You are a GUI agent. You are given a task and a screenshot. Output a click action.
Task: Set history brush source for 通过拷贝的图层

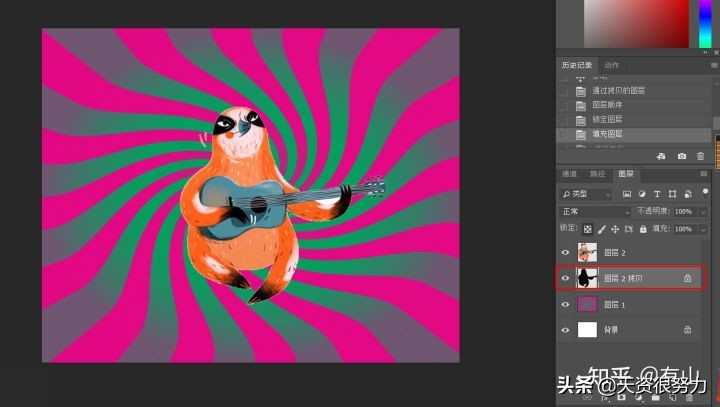[x=564, y=91]
